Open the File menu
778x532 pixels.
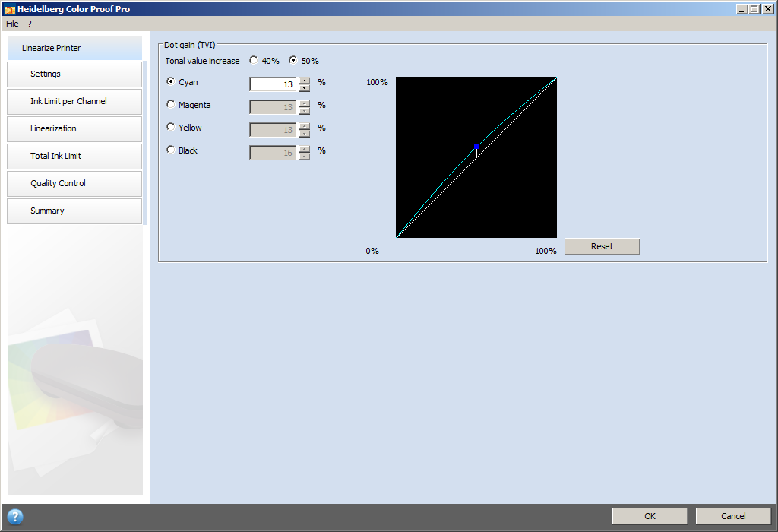tap(12, 24)
